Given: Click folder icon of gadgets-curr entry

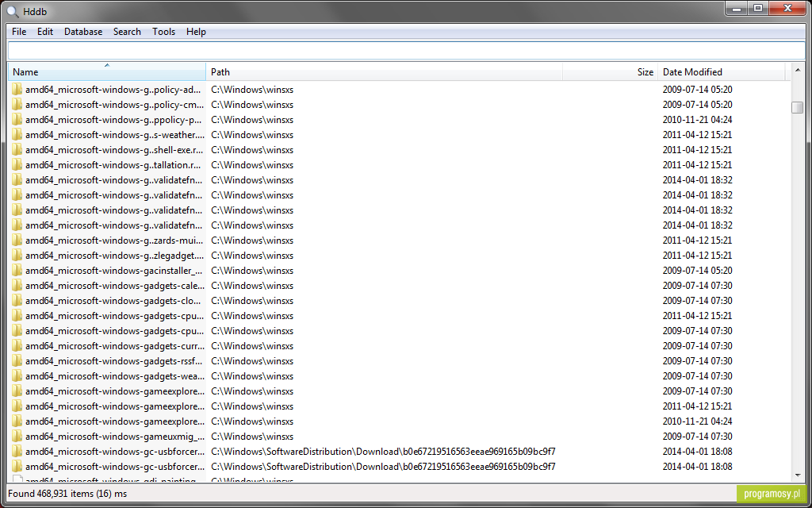Looking at the screenshot, I should point(17,346).
